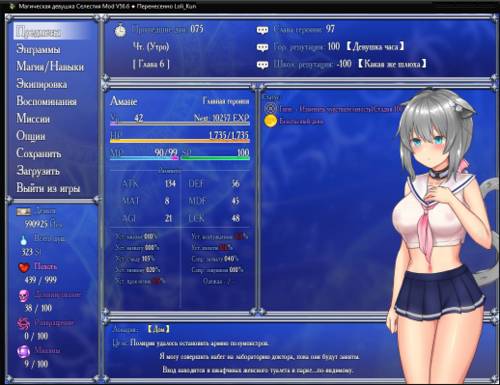500x385 pixels.
Task: Click the orange HP gauge bar
Action: 180,141
